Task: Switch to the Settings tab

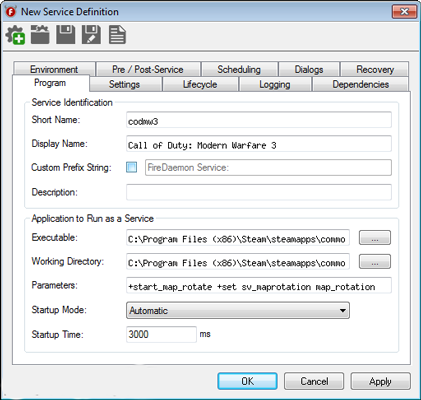Action: pos(125,84)
